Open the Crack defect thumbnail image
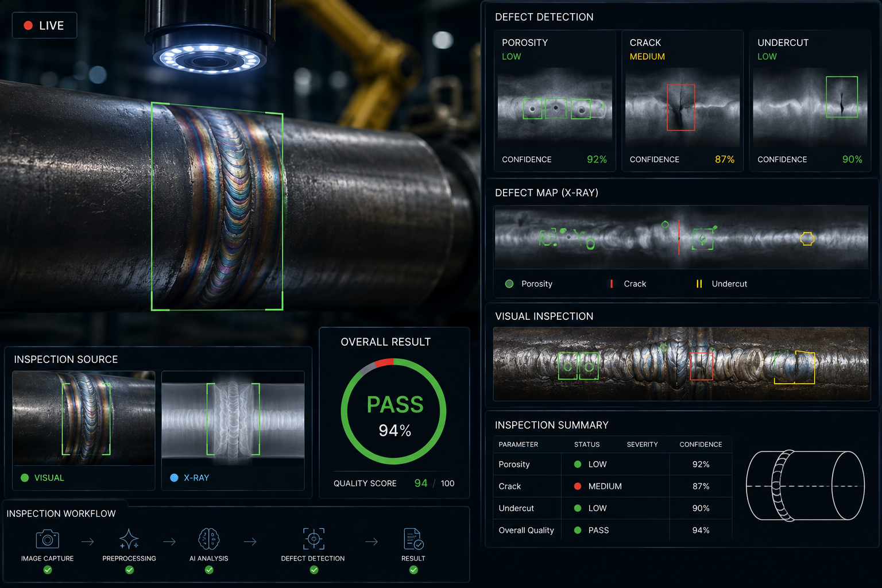Viewport: 882px width, 588px height. [682, 108]
